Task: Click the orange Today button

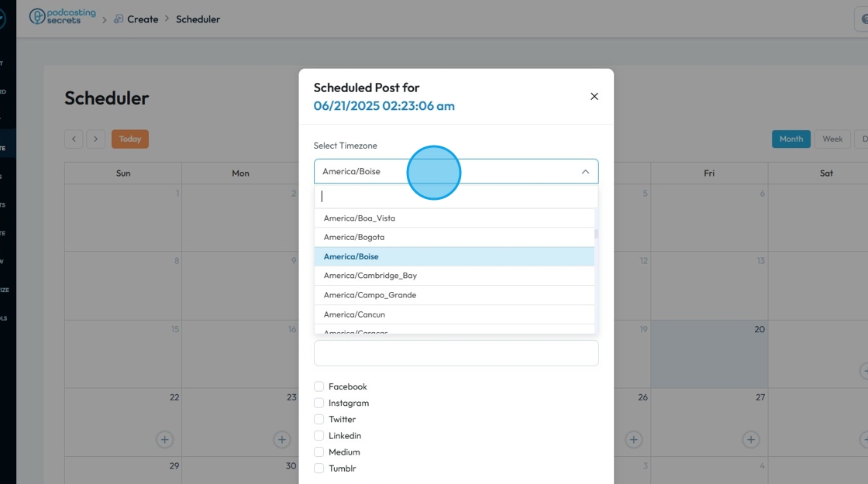Action: [x=130, y=139]
